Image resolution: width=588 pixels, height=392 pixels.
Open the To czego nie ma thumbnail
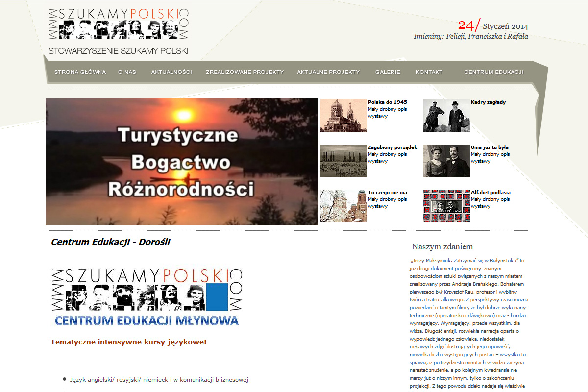[x=343, y=206]
